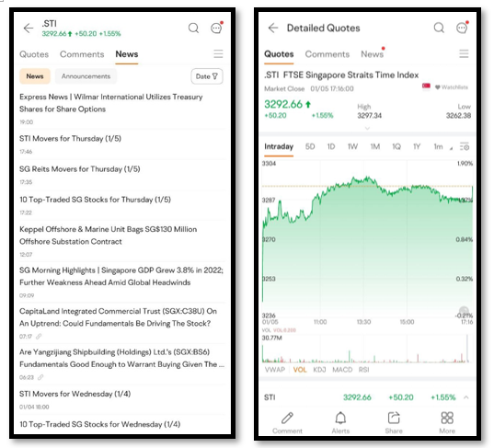This screenshot has height=448, width=494.
Task: Open STI Movers for Thursday (1/5)
Action: point(122,144)
